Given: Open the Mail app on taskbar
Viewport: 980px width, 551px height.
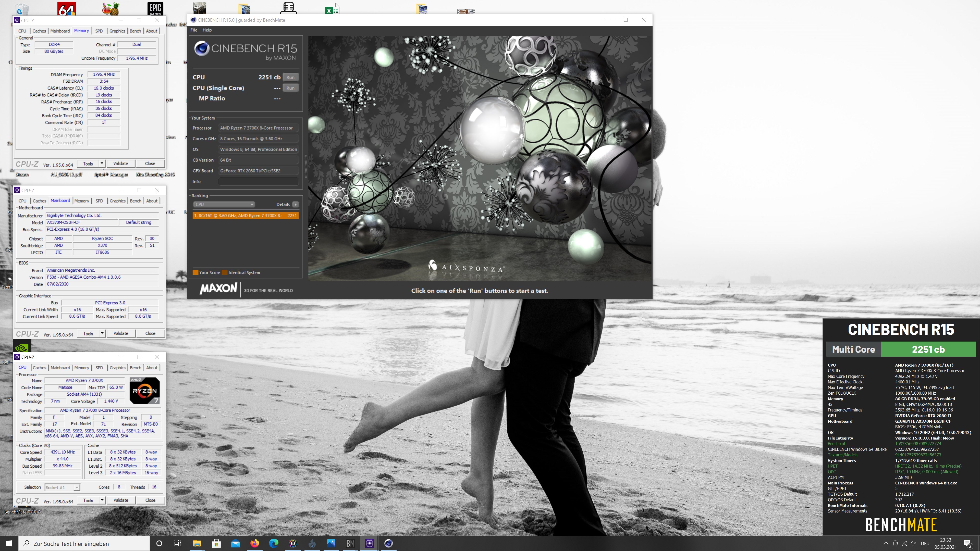Looking at the screenshot, I should coord(236,543).
